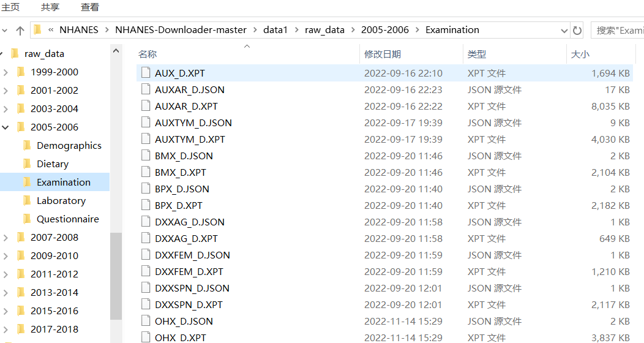The image size is (644, 343).
Task: Select AUXTYM_D.JSON file icon
Action: (x=146, y=122)
